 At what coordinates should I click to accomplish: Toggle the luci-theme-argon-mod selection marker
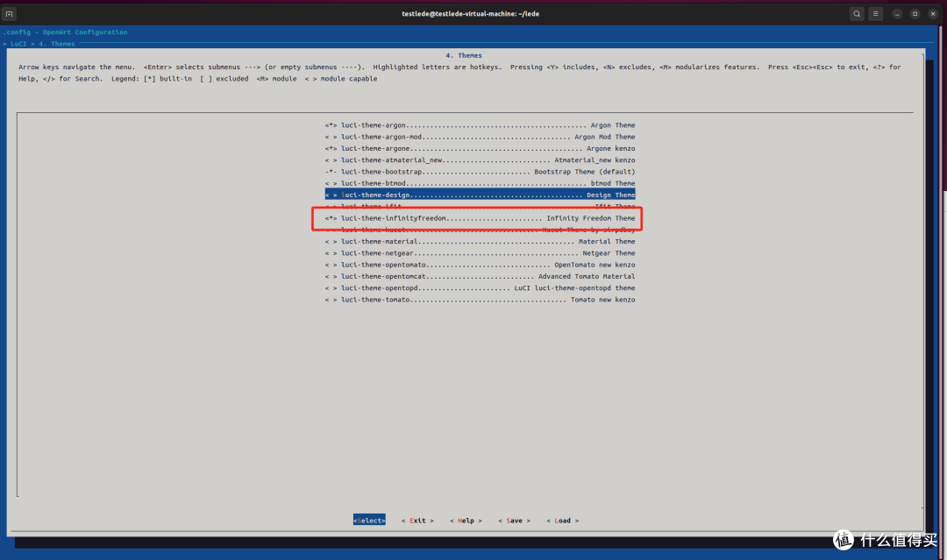click(x=331, y=137)
